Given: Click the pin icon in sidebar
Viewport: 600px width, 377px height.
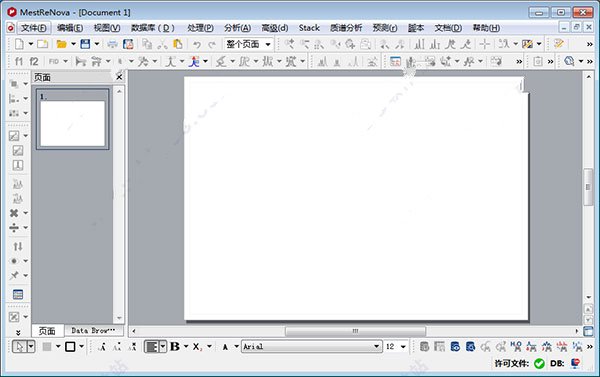Looking at the screenshot, I should coord(14,275).
